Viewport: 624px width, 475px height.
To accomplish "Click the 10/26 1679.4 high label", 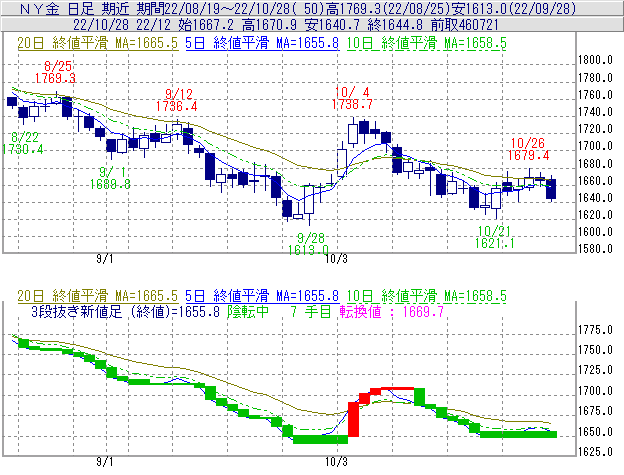I will [528, 149].
